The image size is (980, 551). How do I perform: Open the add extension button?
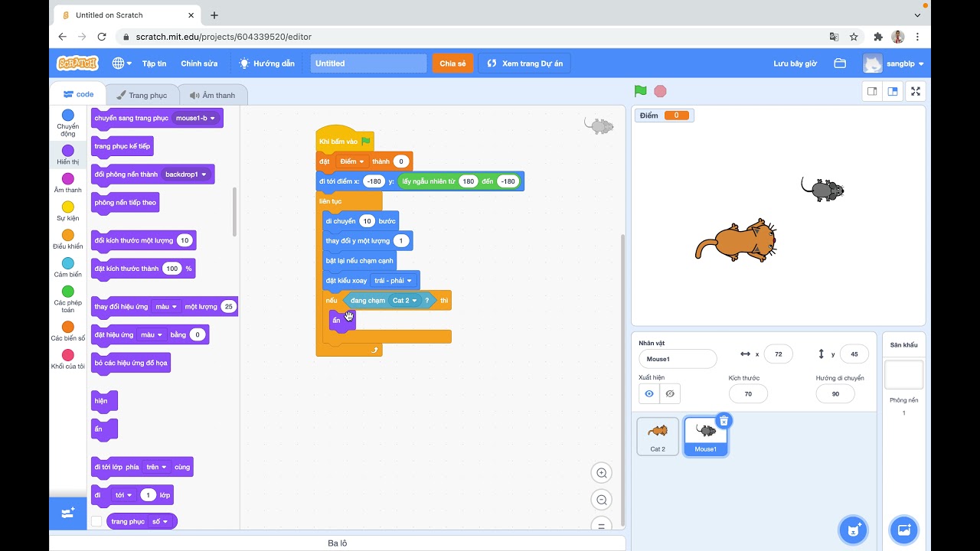pyautogui.click(x=68, y=513)
